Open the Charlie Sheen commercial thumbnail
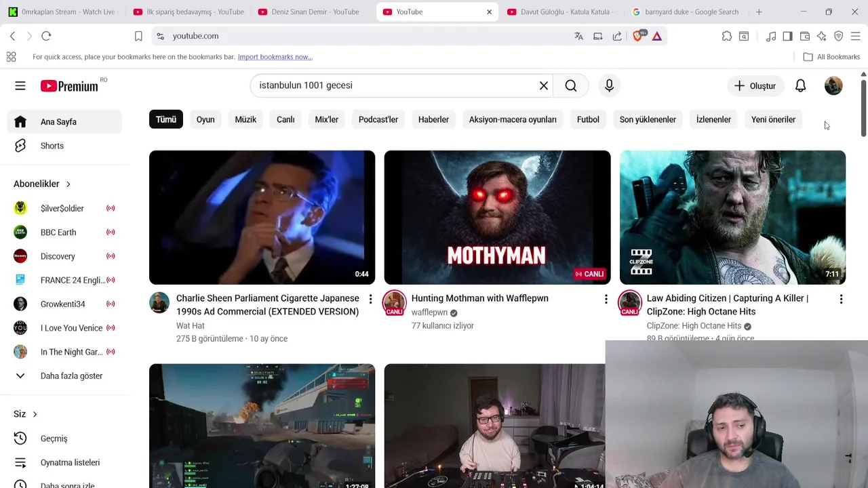868x488 pixels. 262,218
